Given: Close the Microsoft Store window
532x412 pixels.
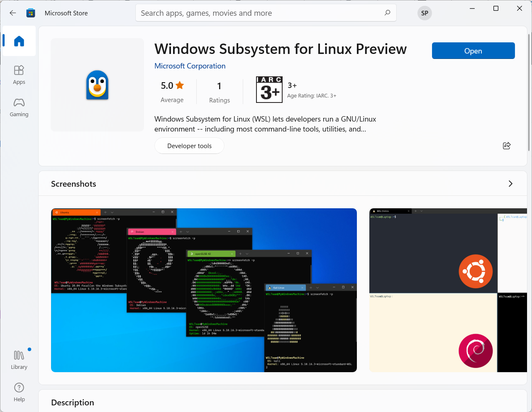Looking at the screenshot, I should click(520, 8).
